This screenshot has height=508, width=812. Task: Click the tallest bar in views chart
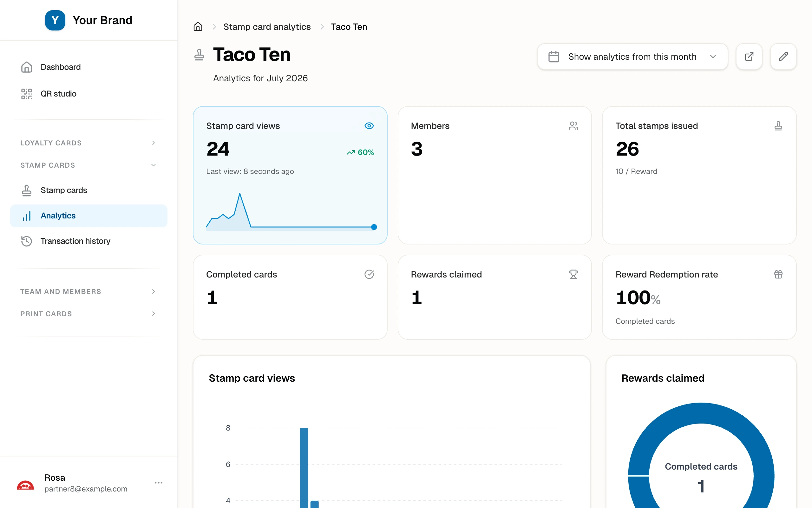[x=304, y=468]
